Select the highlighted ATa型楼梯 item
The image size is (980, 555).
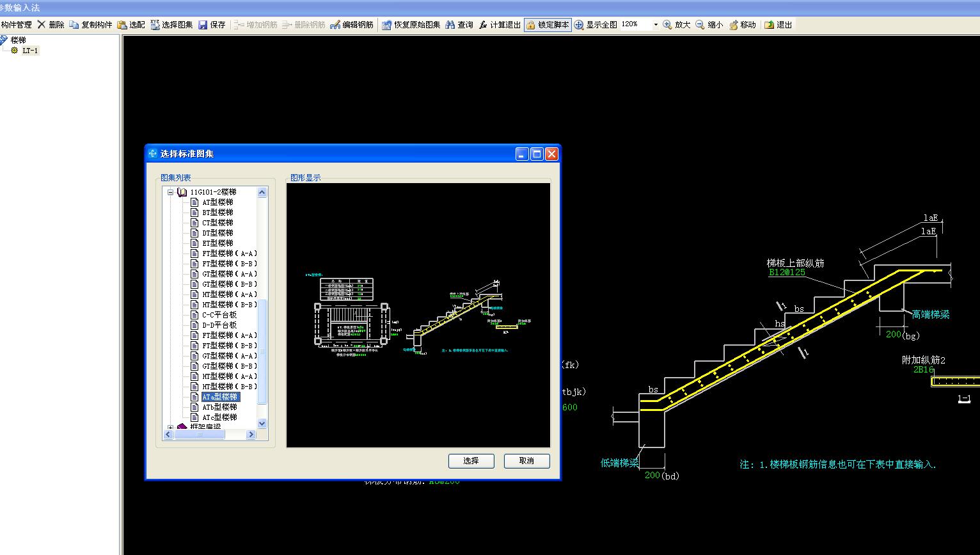(220, 397)
